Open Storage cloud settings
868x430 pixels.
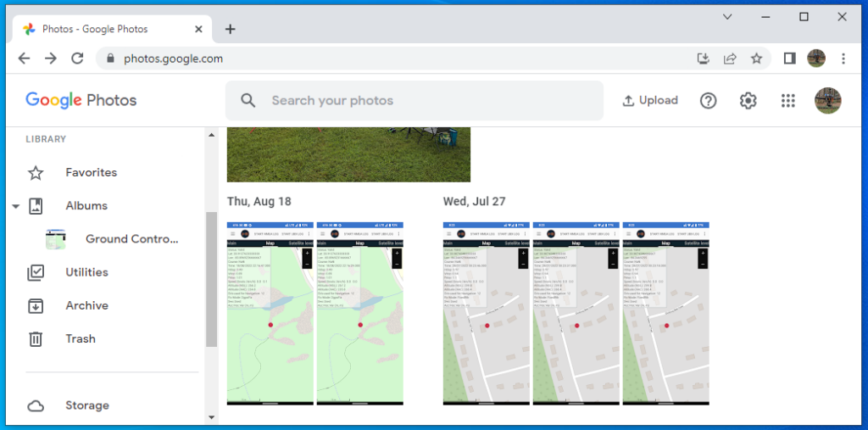click(x=87, y=405)
